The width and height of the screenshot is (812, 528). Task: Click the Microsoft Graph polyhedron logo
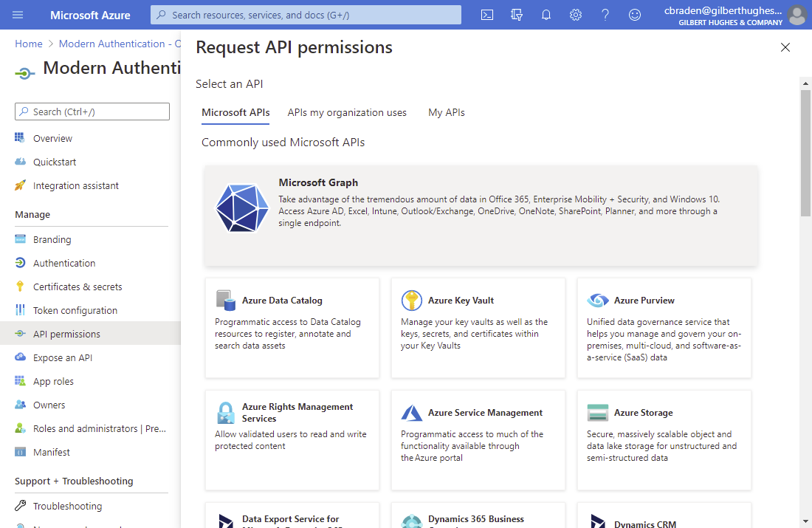tap(242, 208)
